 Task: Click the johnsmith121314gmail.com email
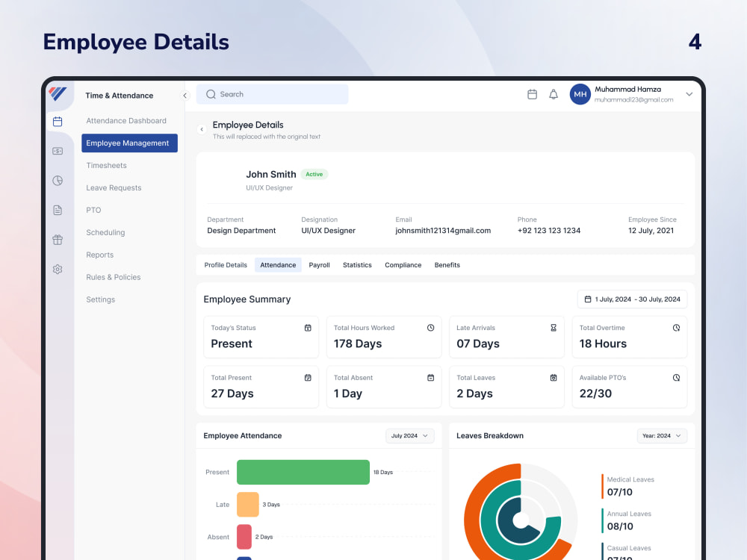[443, 231]
